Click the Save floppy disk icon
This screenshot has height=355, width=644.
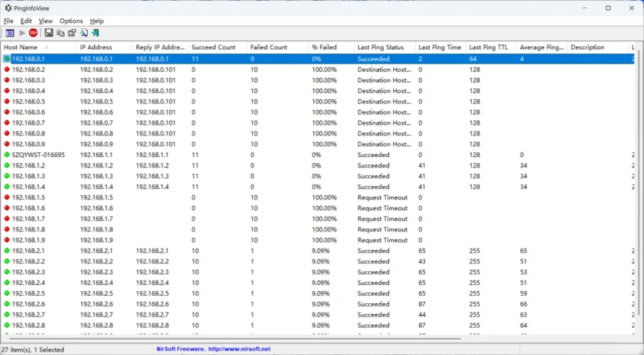coord(49,33)
